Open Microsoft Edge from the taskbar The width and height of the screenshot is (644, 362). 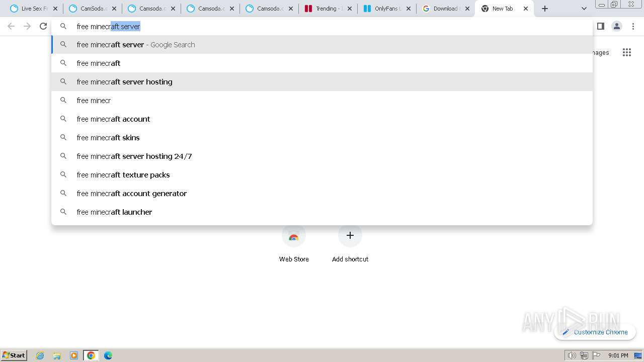108,355
